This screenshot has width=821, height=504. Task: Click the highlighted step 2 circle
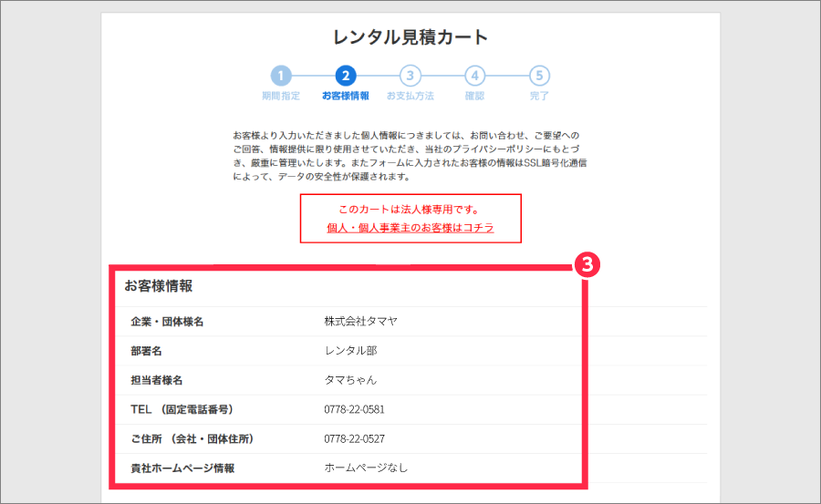point(346,76)
